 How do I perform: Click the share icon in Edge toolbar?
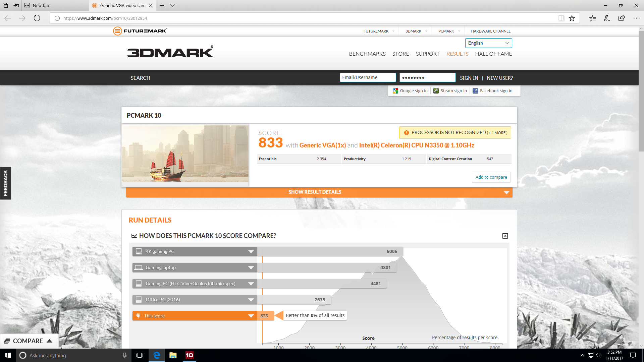click(622, 18)
